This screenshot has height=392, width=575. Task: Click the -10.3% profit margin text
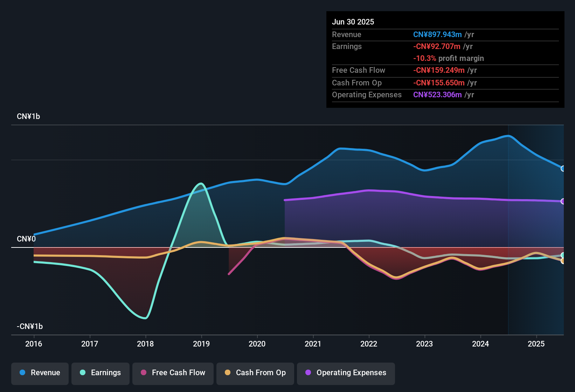click(x=449, y=58)
